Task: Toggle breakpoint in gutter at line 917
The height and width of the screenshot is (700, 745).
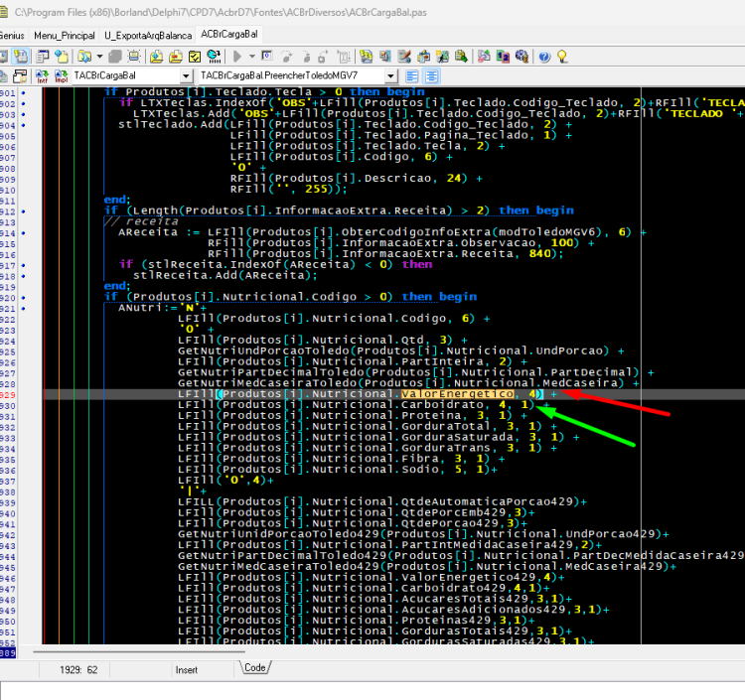Action: pyautogui.click(x=23, y=265)
